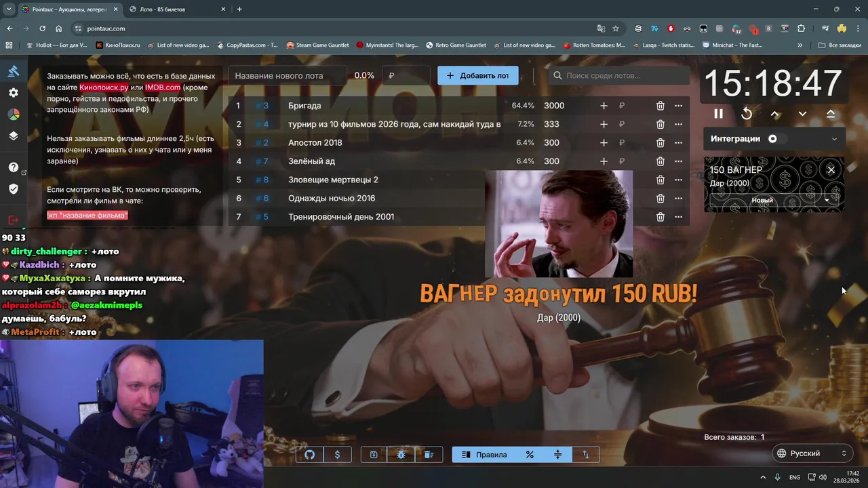Focus the Название нового лота field
The width and height of the screenshot is (868, 488).
click(288, 76)
